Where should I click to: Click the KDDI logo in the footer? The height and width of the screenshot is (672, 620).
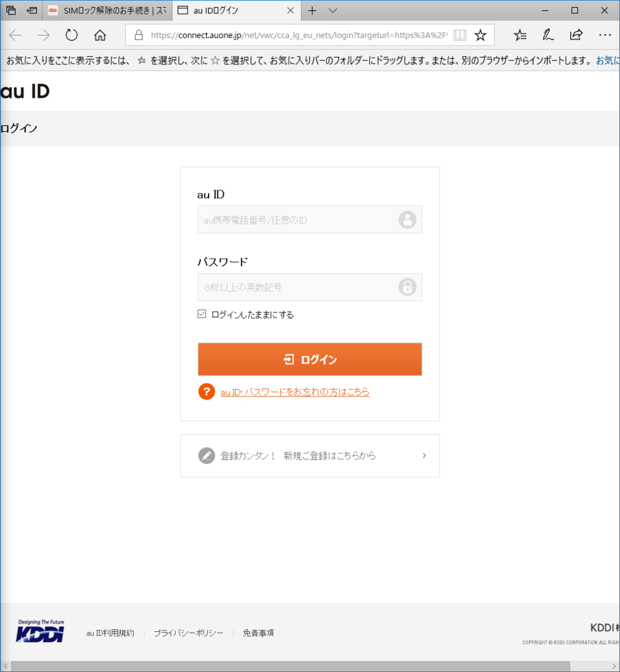[x=40, y=631]
